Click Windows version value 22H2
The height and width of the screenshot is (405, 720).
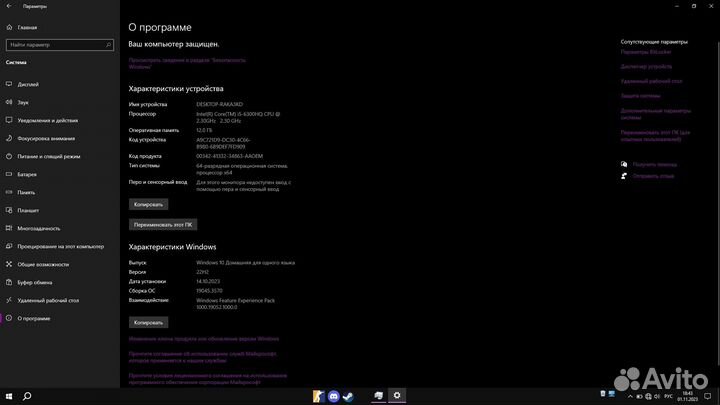click(x=202, y=272)
